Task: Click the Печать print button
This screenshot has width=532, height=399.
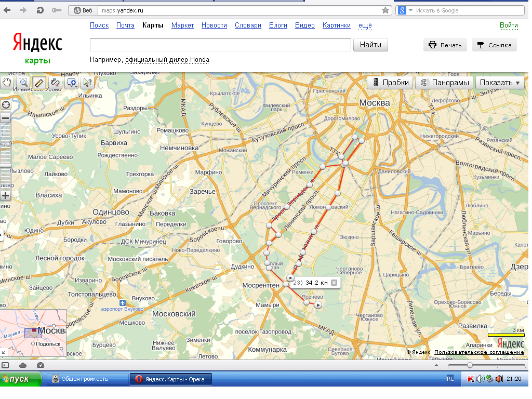Action: coord(445,45)
